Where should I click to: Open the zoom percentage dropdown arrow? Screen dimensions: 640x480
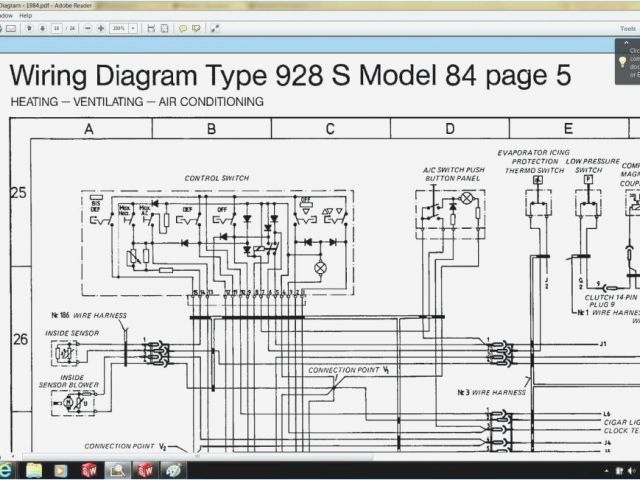(x=134, y=29)
